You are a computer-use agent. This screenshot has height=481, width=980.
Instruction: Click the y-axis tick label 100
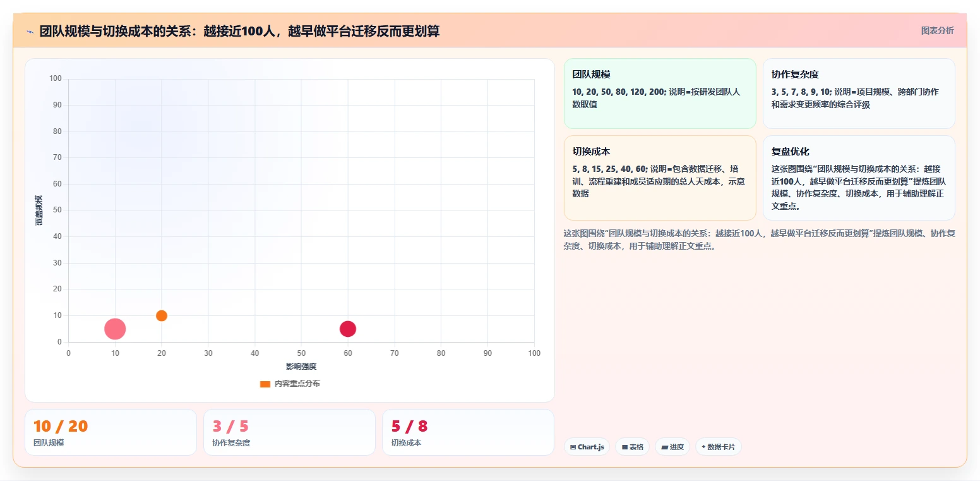click(x=56, y=78)
